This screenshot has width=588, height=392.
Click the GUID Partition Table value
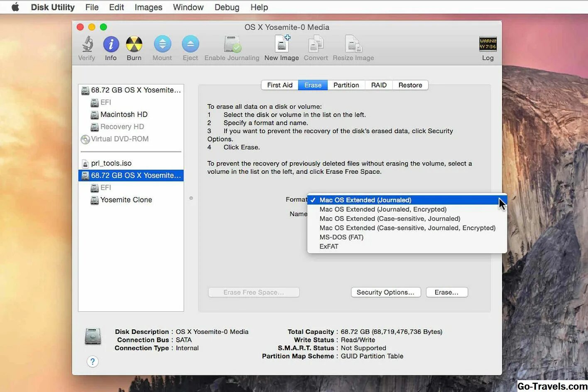tap(372, 356)
